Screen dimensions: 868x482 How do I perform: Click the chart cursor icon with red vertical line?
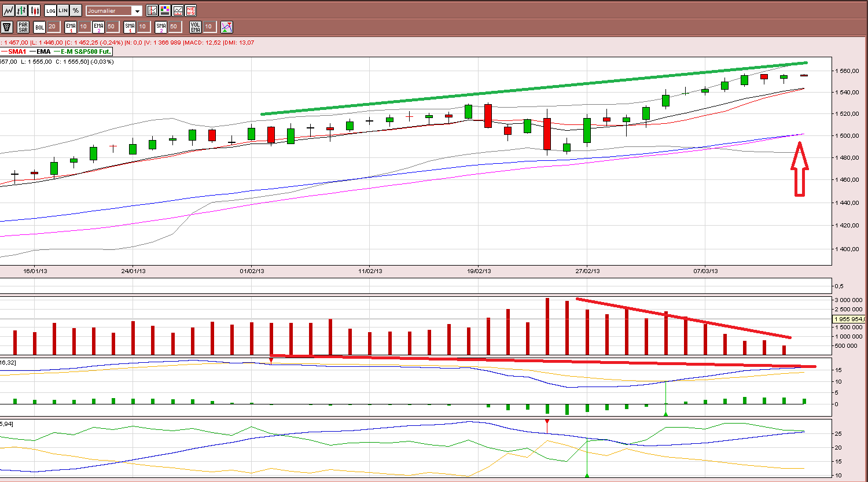pos(152,10)
